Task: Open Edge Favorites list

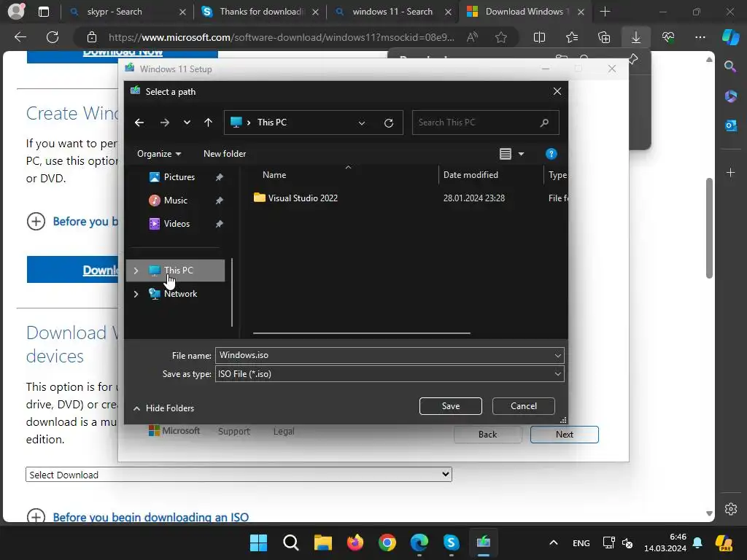Action: click(x=572, y=37)
